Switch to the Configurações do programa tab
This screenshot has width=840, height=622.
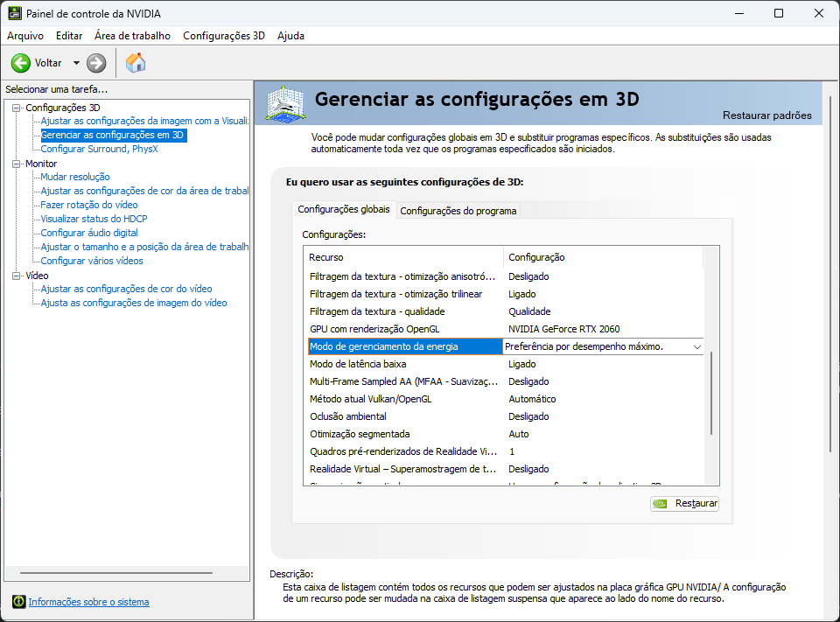[x=458, y=211]
